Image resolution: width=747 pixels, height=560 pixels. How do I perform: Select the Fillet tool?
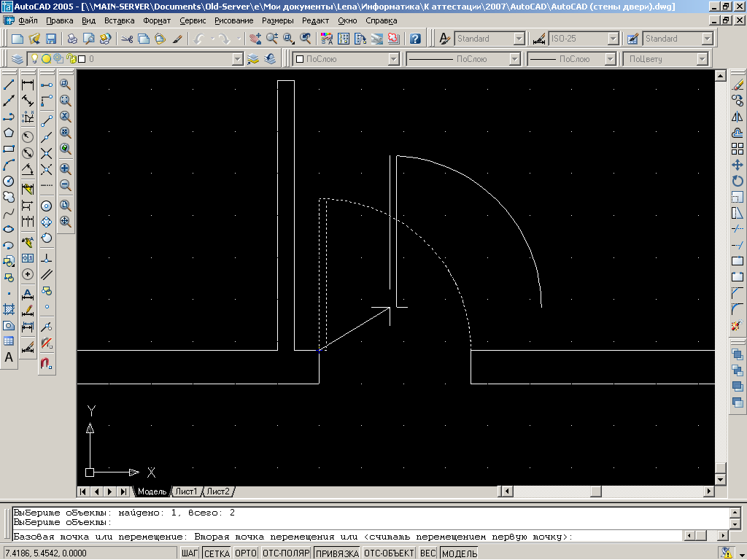738,309
